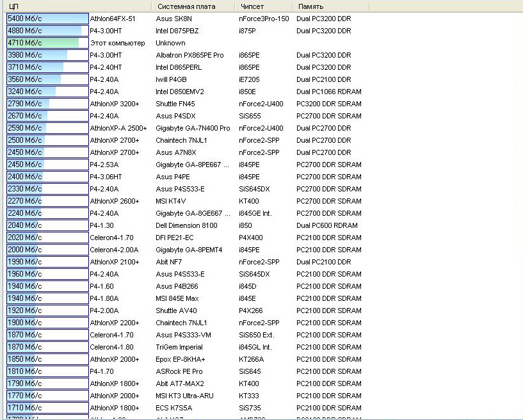Select the P4-1.30 CPU row
This screenshot has height=420, width=523.
click(x=102, y=225)
